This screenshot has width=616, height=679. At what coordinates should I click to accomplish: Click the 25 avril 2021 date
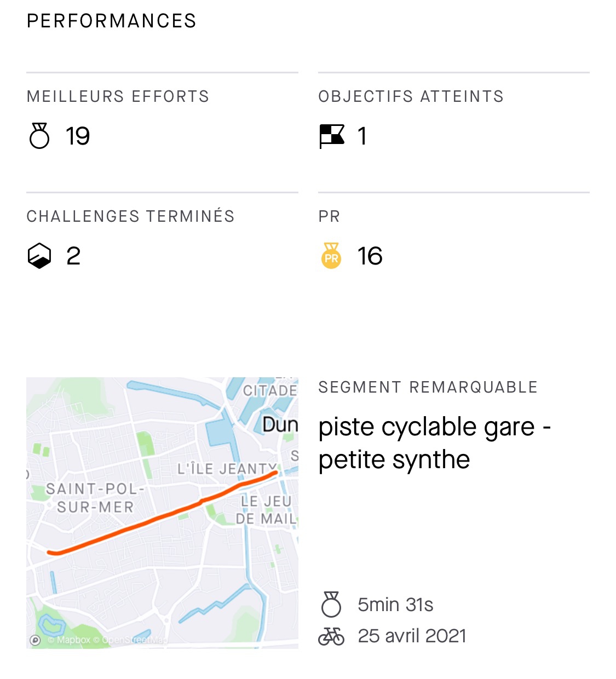(x=412, y=636)
